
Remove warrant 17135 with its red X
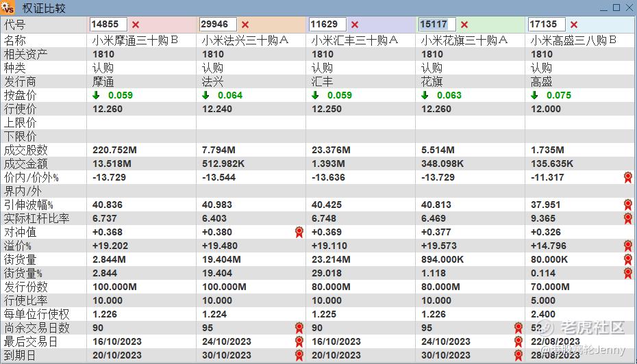click(x=574, y=25)
